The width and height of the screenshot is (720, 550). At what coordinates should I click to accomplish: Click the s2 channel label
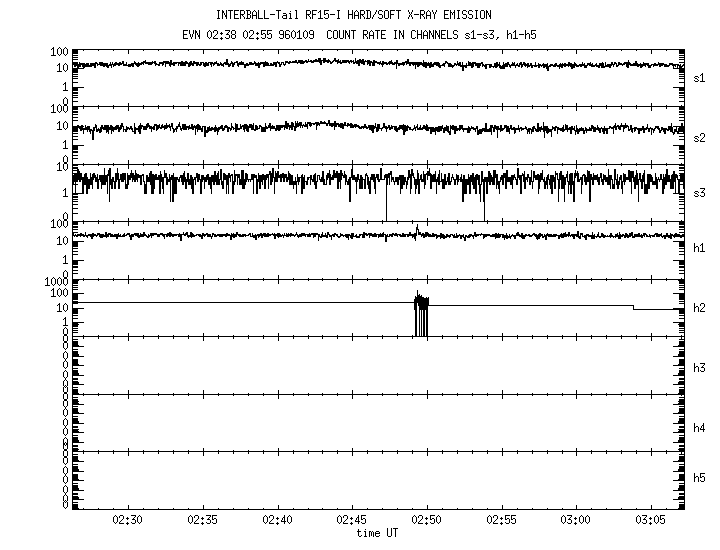(x=701, y=137)
